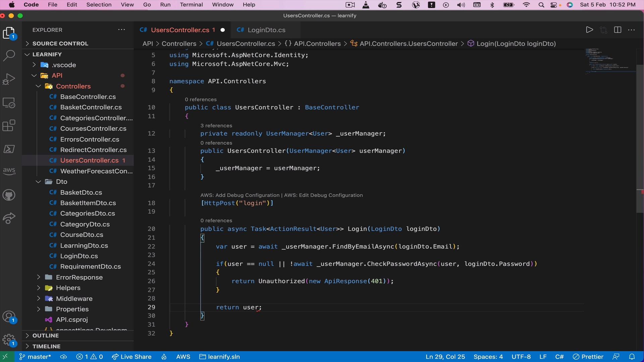Click UsersController.cs unsaved indicator button
Screen dimensions: 644x362
[222, 29]
